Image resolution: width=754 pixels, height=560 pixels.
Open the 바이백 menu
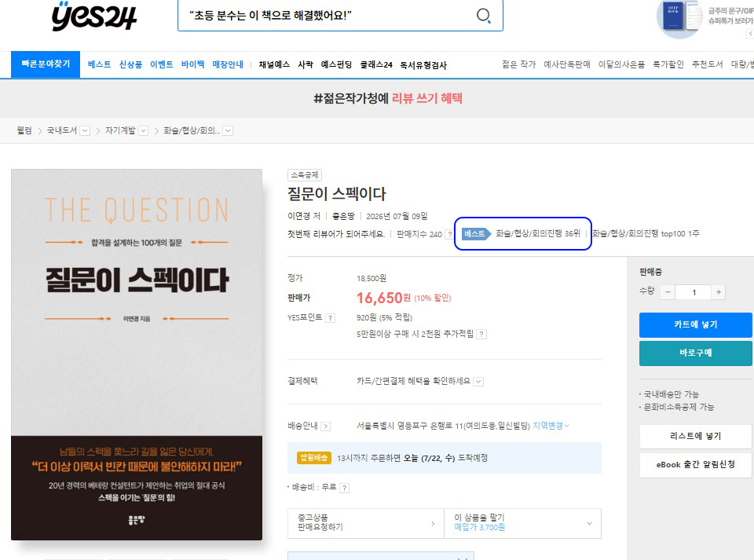coord(193,64)
